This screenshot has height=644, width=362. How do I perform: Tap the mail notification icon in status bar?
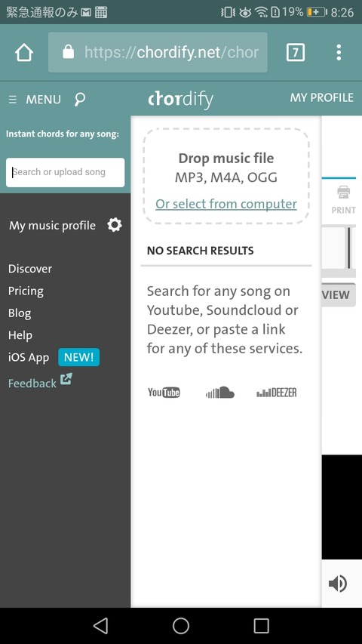pos(86,13)
